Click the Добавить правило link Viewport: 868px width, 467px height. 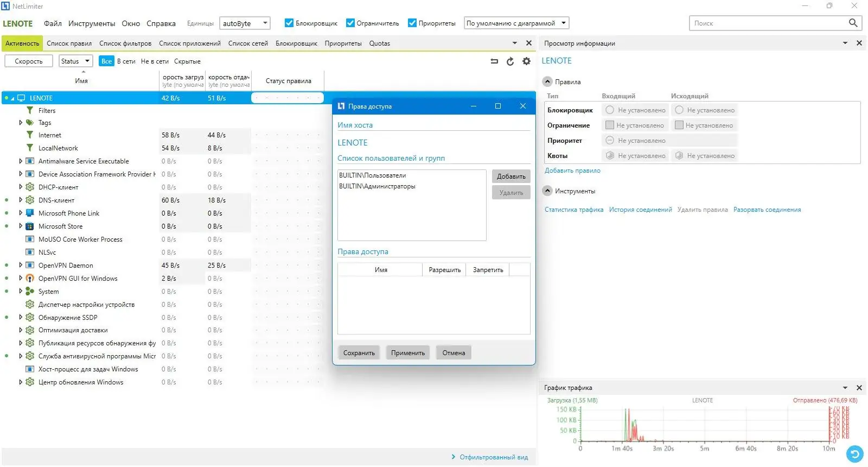click(572, 171)
